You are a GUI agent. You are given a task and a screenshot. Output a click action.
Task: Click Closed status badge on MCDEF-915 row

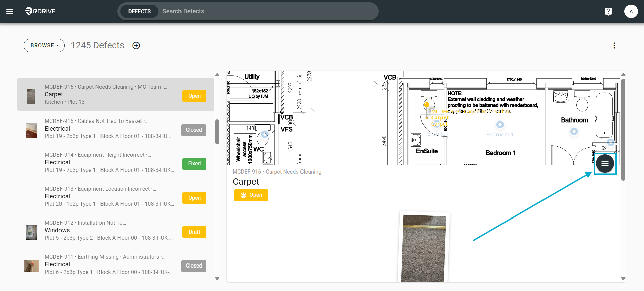[x=194, y=130]
